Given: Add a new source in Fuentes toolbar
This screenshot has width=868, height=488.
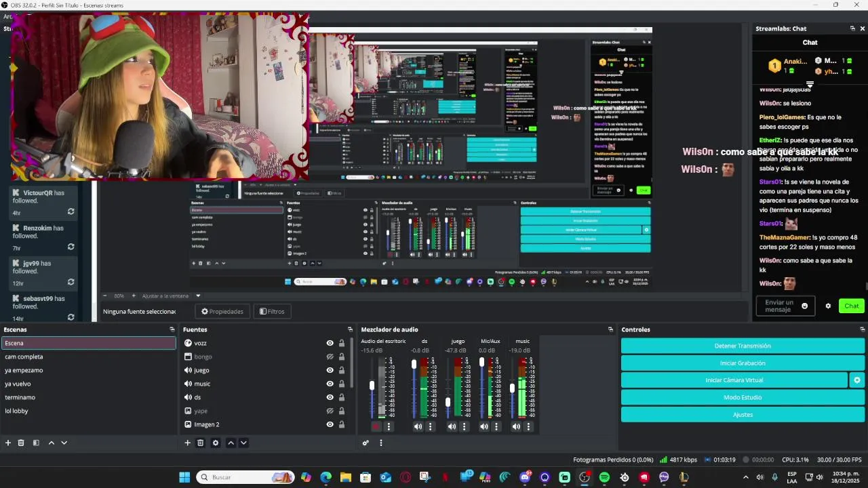Looking at the screenshot, I should tap(188, 443).
